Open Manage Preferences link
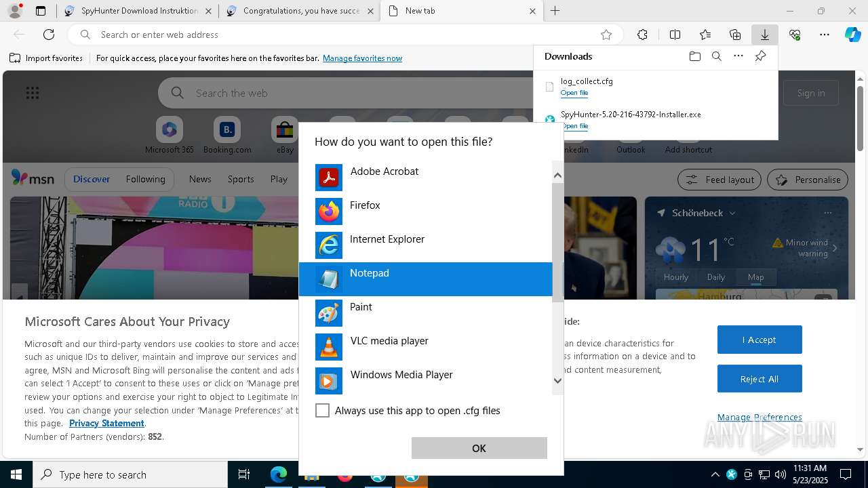 [x=759, y=417]
